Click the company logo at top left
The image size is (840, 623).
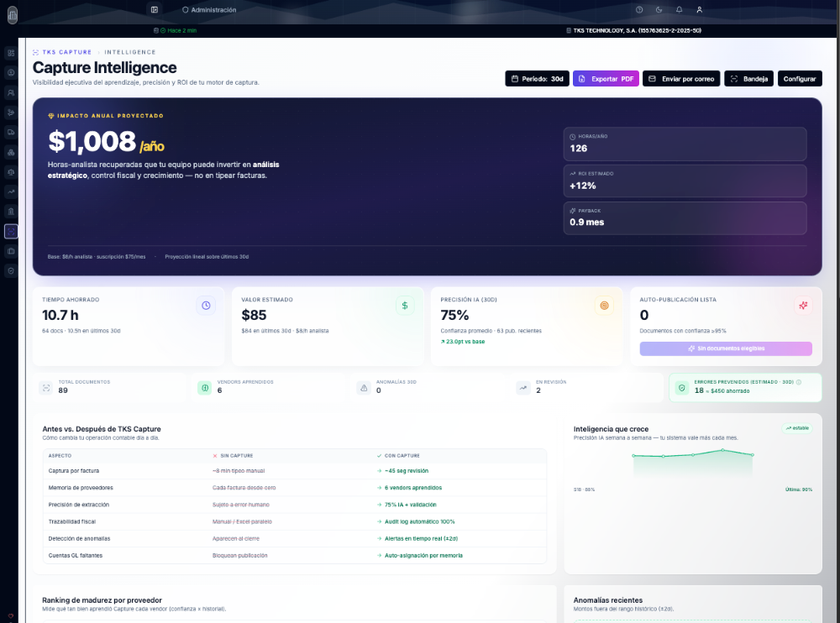click(13, 14)
